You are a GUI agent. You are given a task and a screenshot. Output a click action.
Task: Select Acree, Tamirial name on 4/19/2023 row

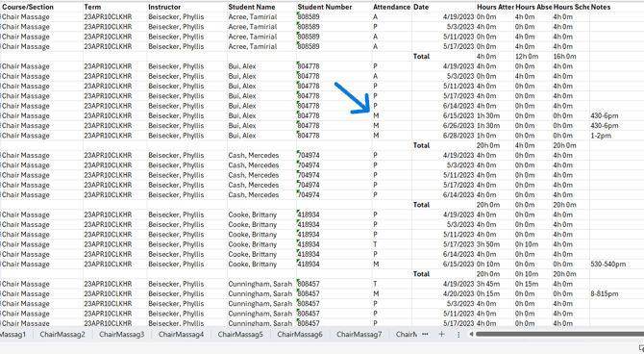pos(261,17)
